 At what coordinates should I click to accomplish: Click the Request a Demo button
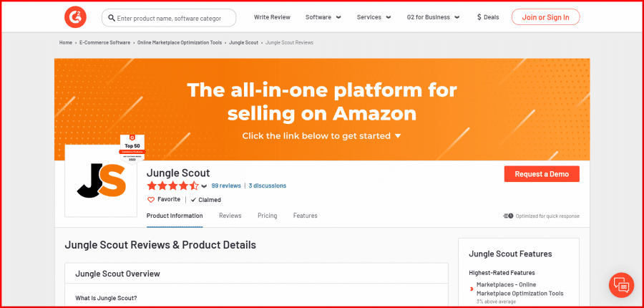tap(542, 174)
